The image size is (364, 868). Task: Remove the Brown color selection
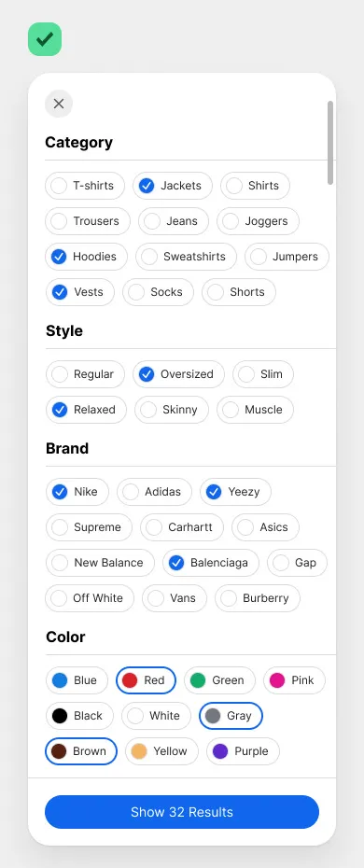pos(81,751)
